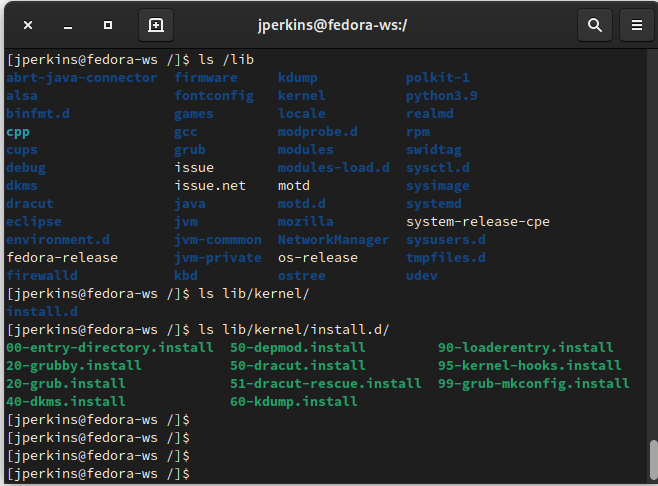The image size is (658, 486).
Task: Click the fedora-release file name
Action: [x=62, y=258]
